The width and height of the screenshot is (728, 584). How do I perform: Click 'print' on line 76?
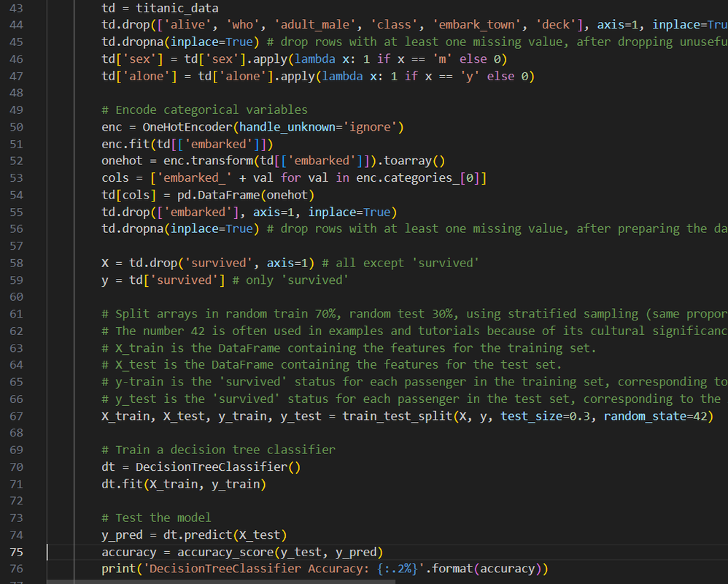[119, 569]
